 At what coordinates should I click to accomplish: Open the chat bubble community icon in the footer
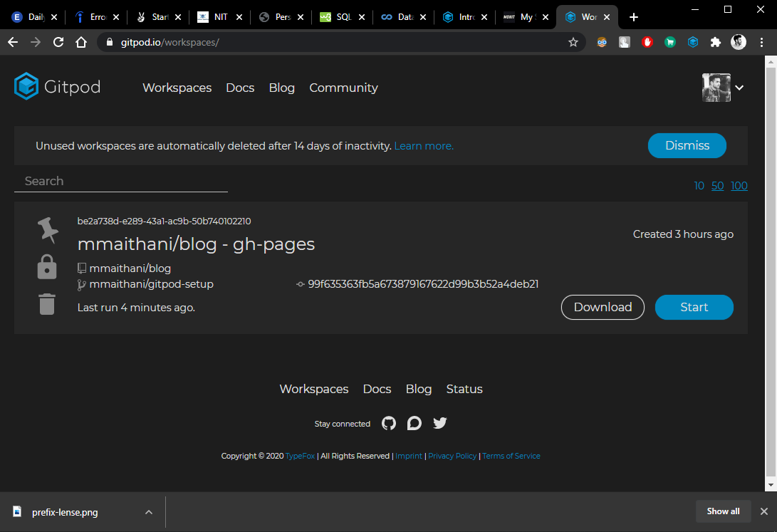click(414, 423)
